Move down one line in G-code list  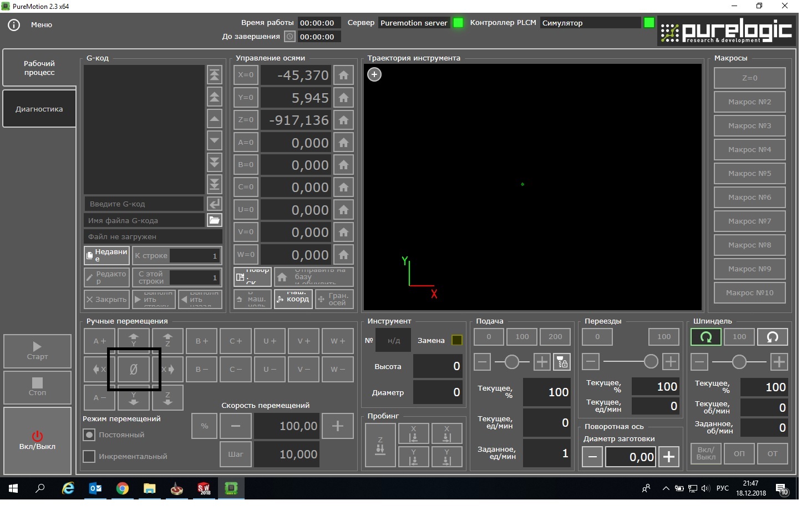point(215,140)
